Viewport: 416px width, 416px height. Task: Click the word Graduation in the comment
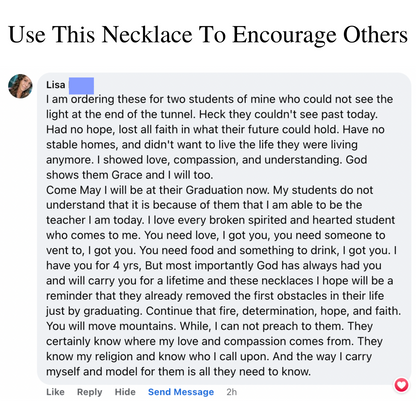coord(214,190)
